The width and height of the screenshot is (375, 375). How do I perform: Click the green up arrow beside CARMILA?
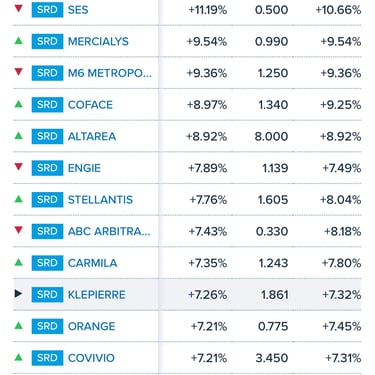[x=19, y=262]
